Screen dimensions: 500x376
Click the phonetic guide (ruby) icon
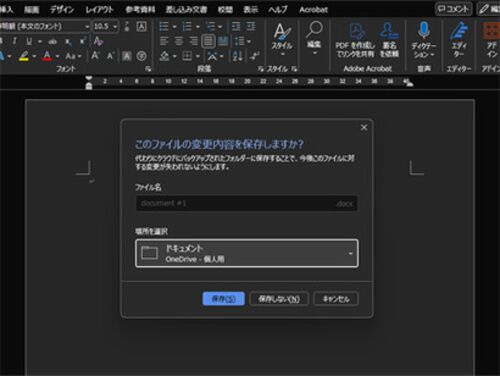click(x=127, y=26)
